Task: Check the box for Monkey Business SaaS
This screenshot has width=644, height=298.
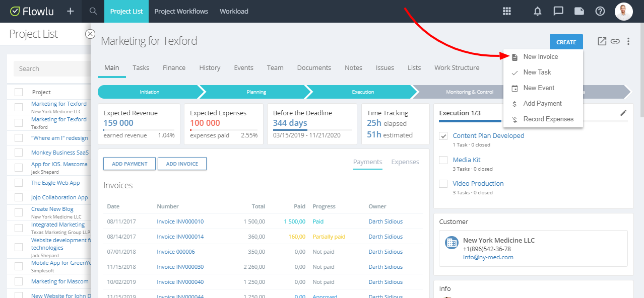Action: click(x=19, y=153)
